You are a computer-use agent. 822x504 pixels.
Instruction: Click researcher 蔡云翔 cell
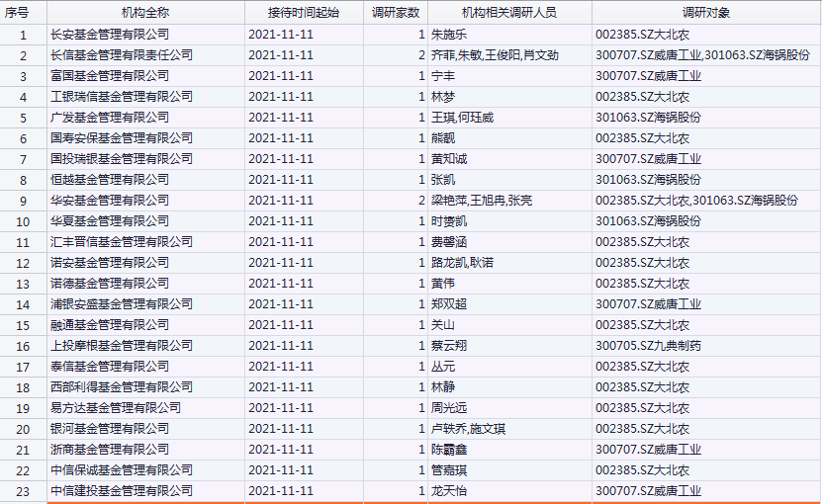[x=448, y=346]
